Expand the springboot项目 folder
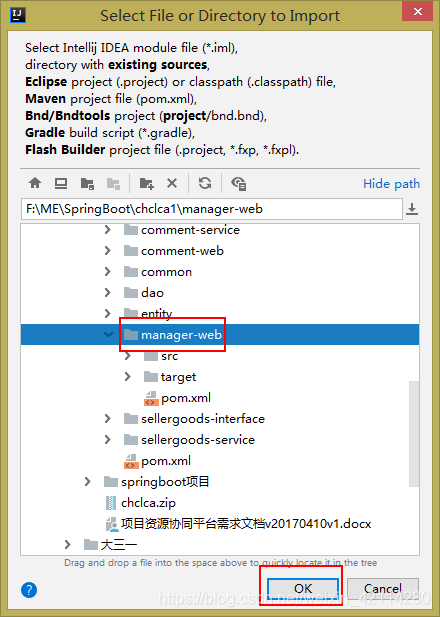The image size is (440, 617). pos(87,482)
